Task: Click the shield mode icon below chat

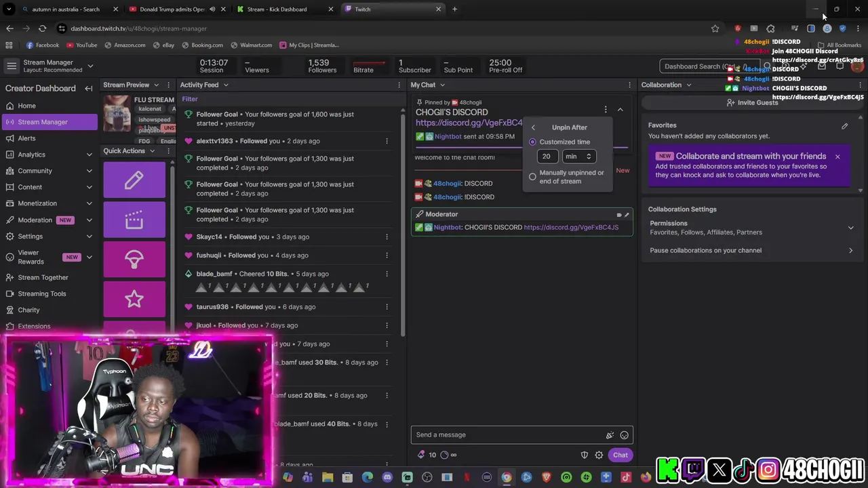Action: pos(585,455)
